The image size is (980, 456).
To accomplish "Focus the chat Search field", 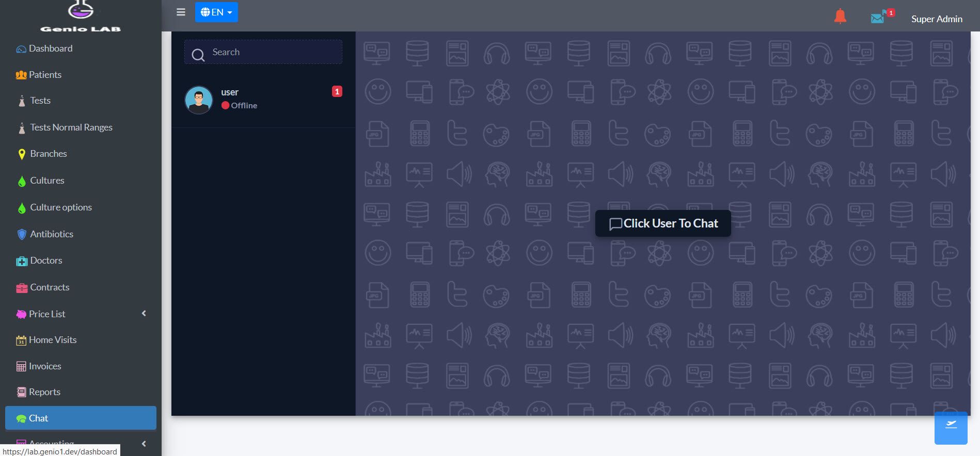I will tap(263, 52).
